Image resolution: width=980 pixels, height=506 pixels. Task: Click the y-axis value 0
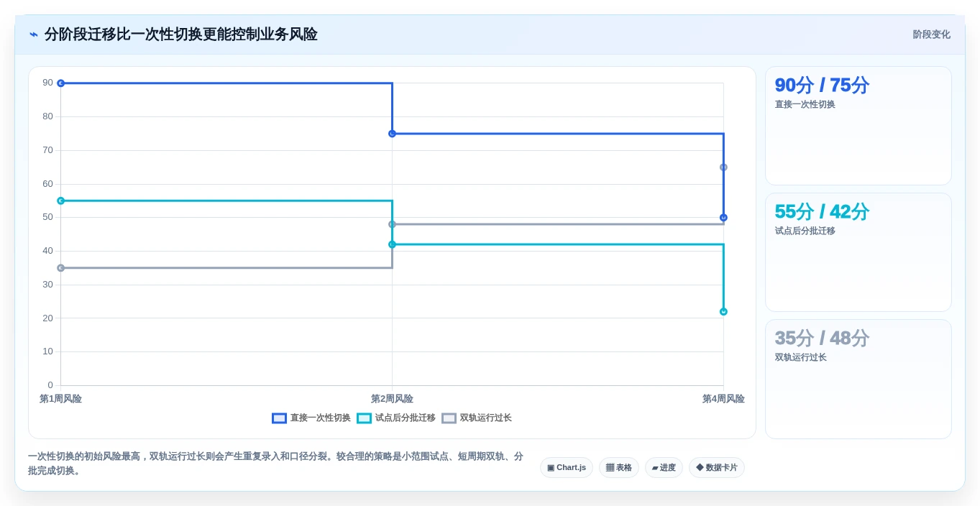tap(50, 385)
